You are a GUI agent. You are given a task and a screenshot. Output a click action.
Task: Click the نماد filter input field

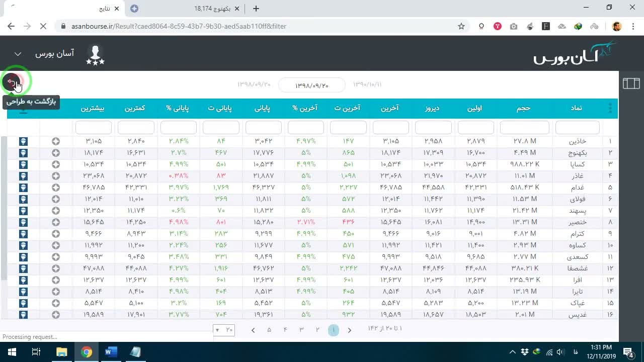(578, 128)
